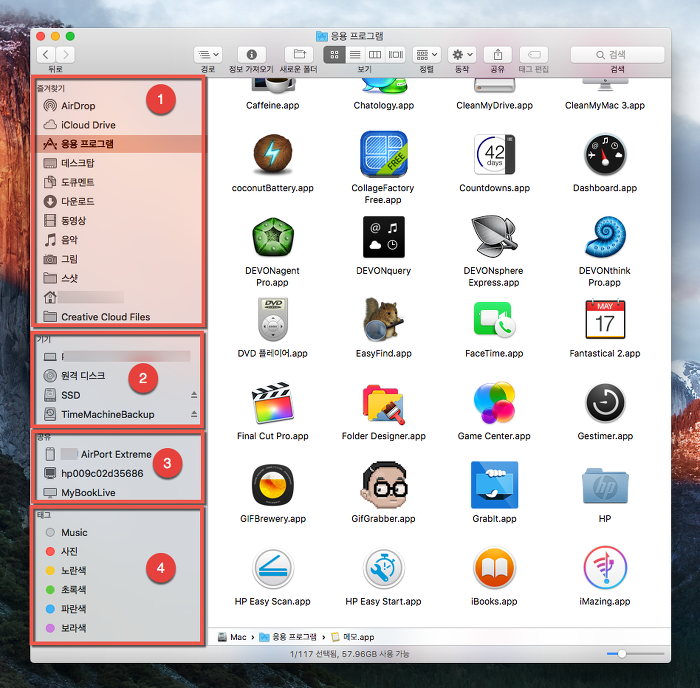Screen dimensions: 700x688
Task: Open coconutBattery.app icon
Action: (x=273, y=154)
